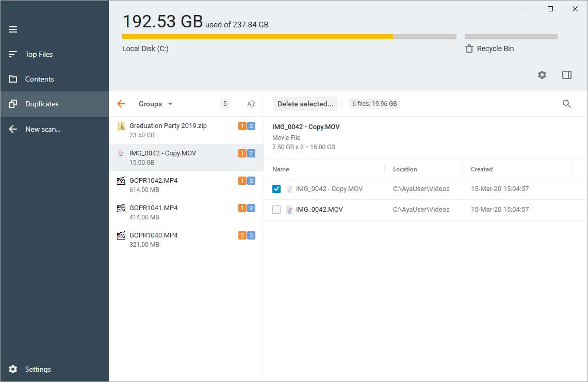The image size is (588, 382).
Task: Toggle the side panel layout icon
Action: 567,75
